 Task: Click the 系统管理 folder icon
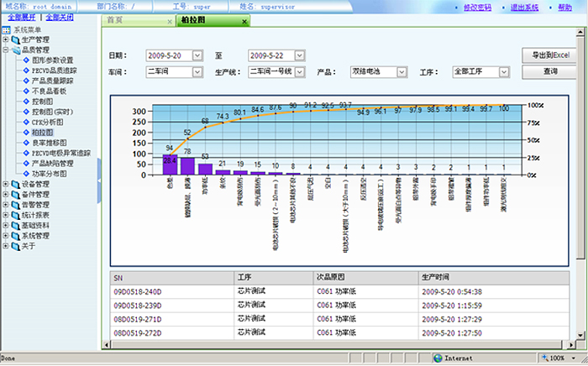(x=16, y=236)
